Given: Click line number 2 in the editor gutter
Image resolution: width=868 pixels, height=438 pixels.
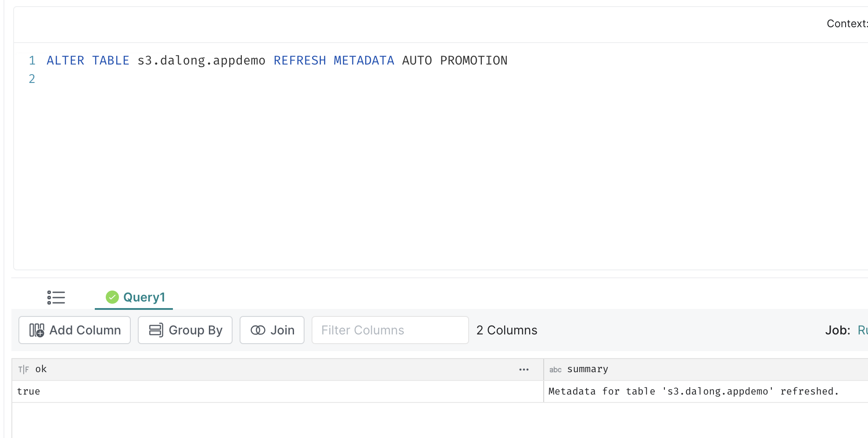Looking at the screenshot, I should (x=32, y=79).
